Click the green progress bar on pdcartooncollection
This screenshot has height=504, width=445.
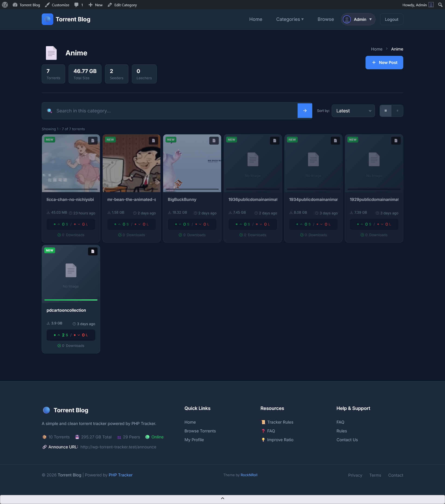71,300
